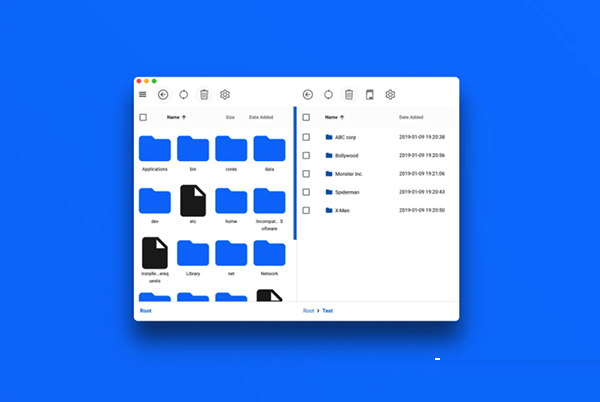Toggle select-all checkbox in right pane
The image size is (600, 402).
tap(306, 117)
